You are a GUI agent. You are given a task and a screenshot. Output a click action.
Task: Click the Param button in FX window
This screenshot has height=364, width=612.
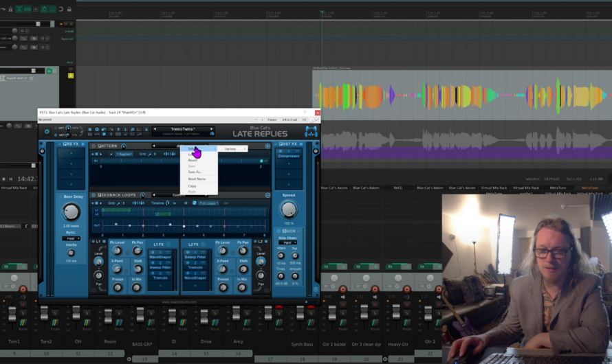coord(272,120)
